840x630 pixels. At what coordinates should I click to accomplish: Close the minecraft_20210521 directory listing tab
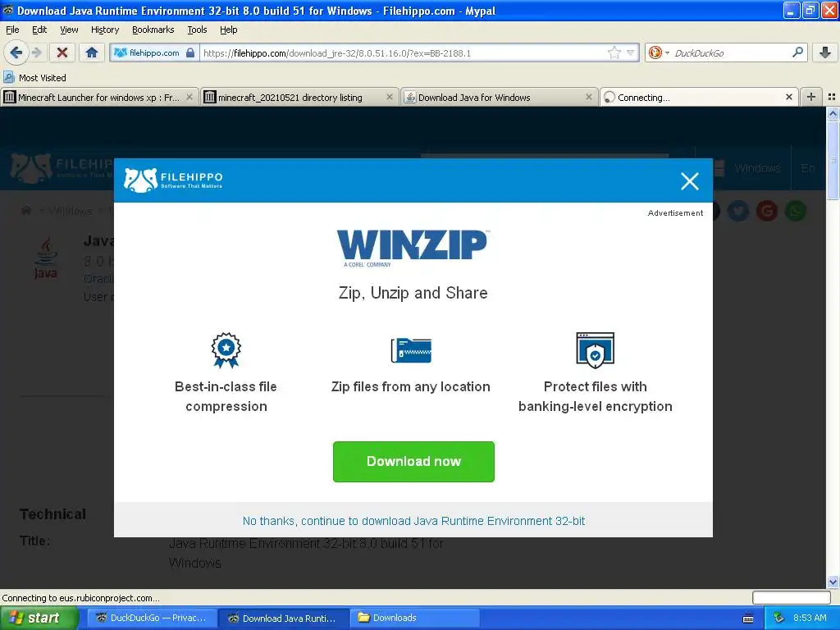coord(390,97)
